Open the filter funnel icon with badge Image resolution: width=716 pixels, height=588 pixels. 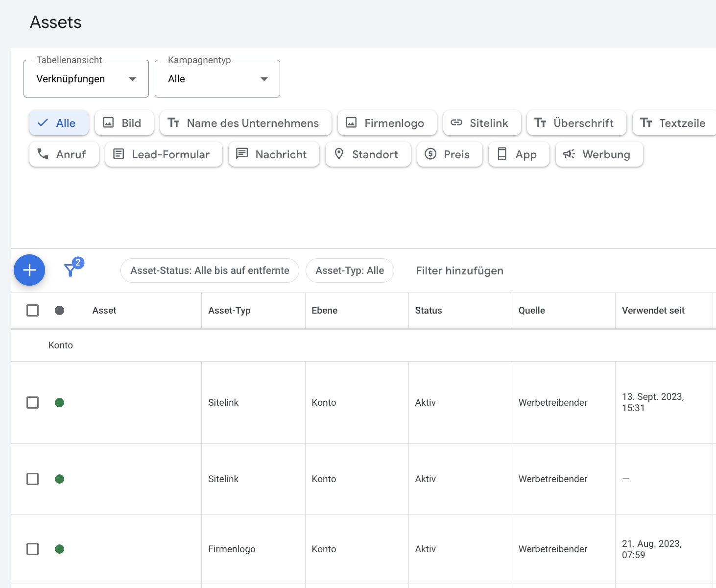point(73,267)
